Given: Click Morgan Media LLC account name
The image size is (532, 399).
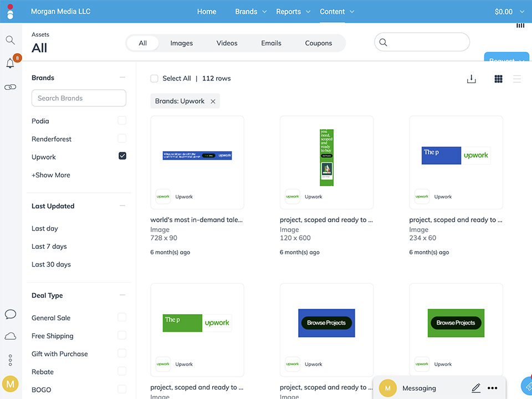Looking at the screenshot, I should pyautogui.click(x=61, y=12).
